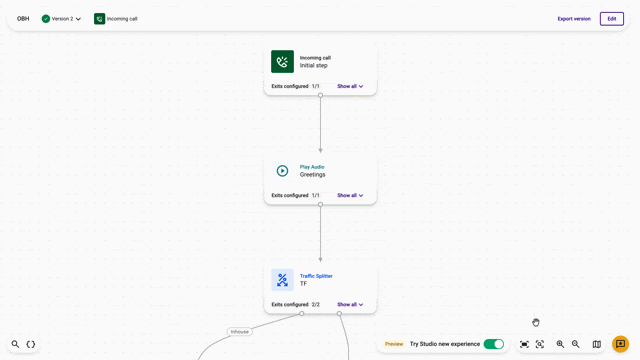640x360 pixels.
Task: Open the search magnifier tool
Action: (x=15, y=344)
